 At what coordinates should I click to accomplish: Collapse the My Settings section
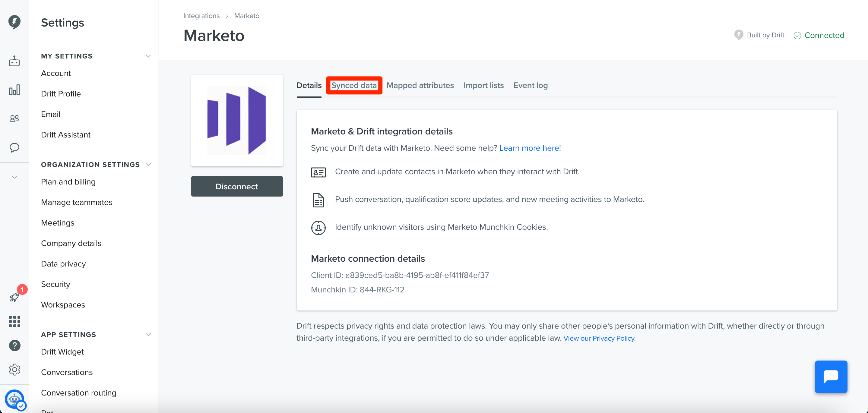coord(148,56)
